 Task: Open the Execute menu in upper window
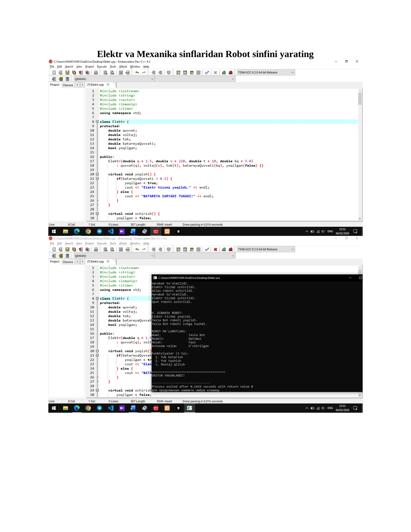[102, 67]
